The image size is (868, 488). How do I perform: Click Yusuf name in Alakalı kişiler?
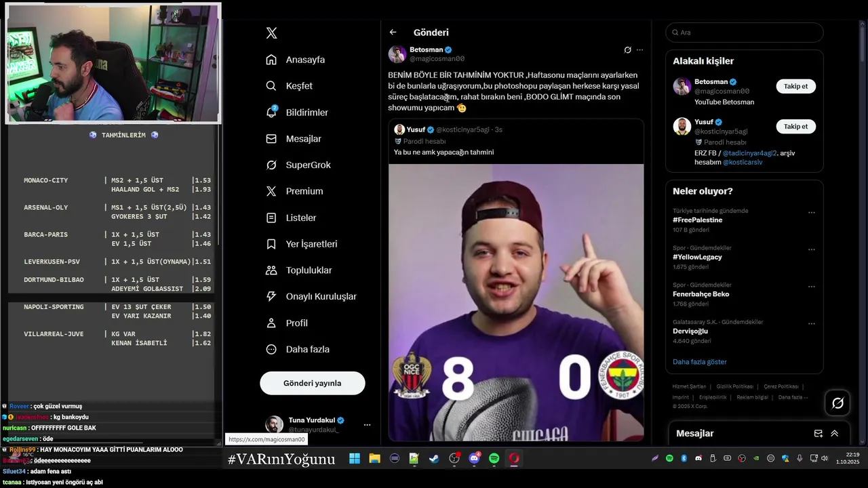pos(704,122)
